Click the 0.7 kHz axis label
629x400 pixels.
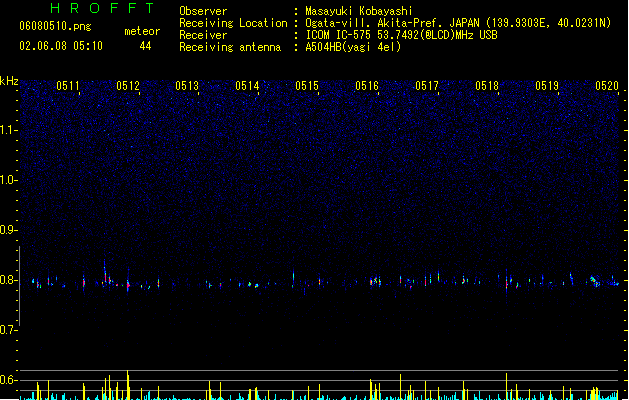pos(8,330)
